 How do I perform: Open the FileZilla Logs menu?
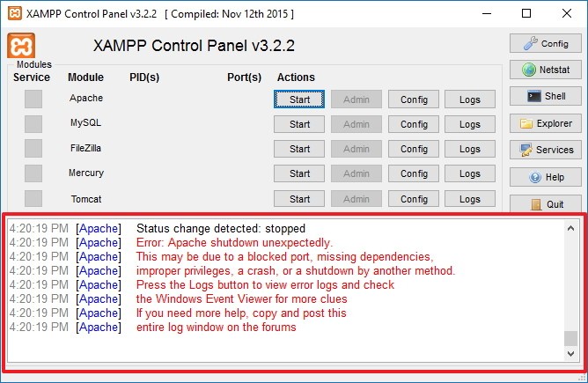pyautogui.click(x=470, y=149)
